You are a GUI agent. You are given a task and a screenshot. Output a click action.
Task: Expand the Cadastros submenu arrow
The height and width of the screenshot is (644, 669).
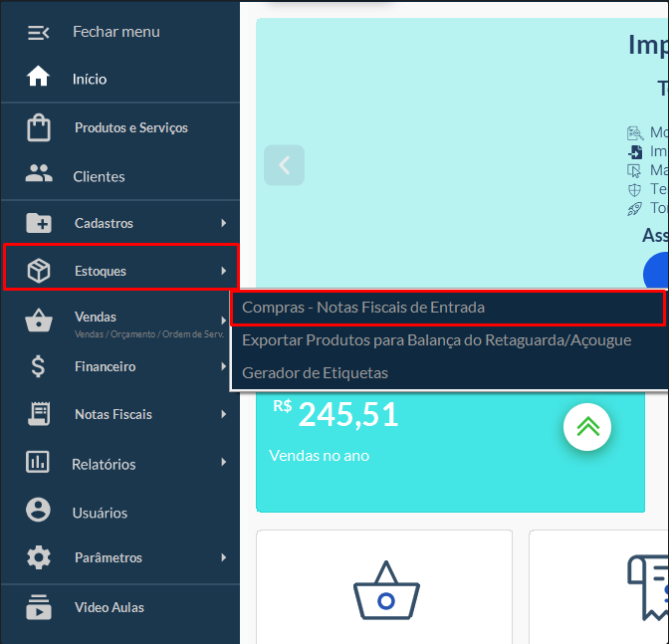click(x=224, y=223)
